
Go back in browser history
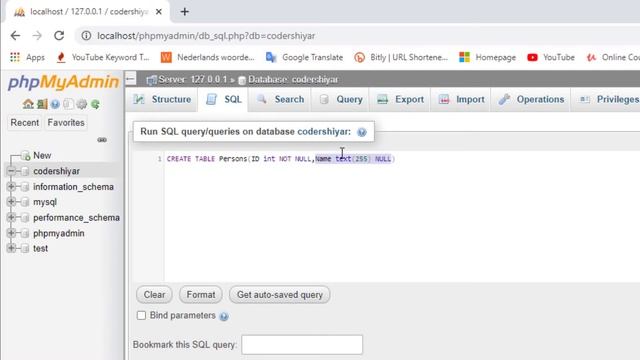15,36
